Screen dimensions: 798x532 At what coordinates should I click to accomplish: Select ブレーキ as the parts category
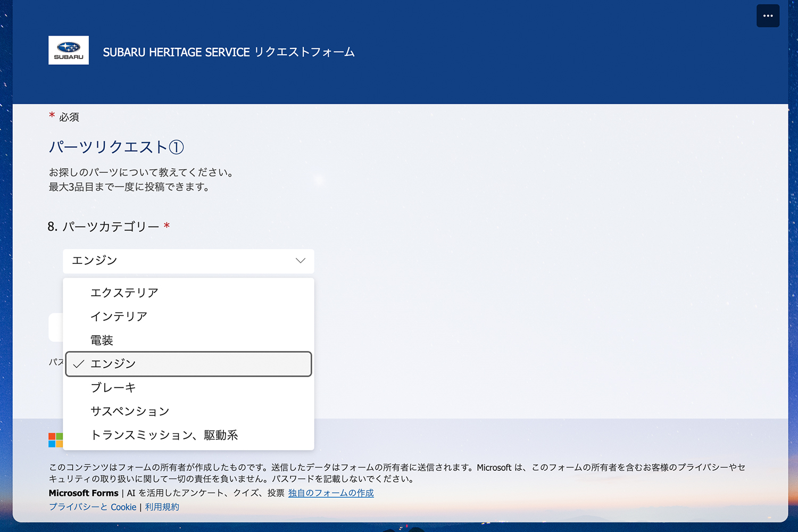114,387
